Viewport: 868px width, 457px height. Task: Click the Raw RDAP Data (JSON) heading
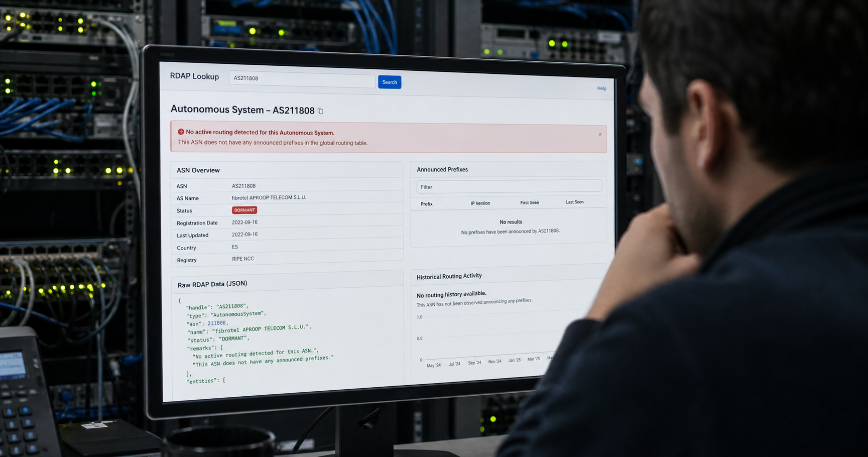tap(212, 284)
